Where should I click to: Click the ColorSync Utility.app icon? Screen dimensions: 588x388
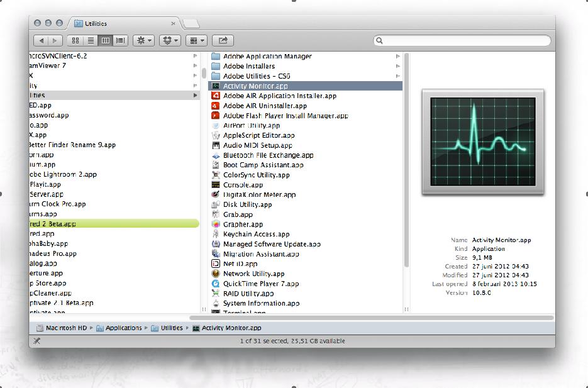coord(216,175)
